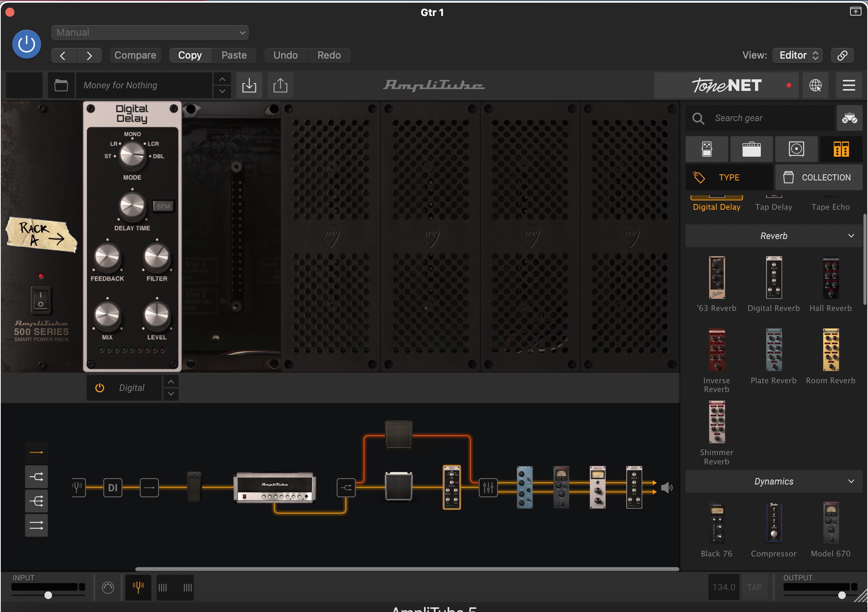Click the DELAY TIME knob
The width and height of the screenshot is (868, 612).
tap(132, 206)
